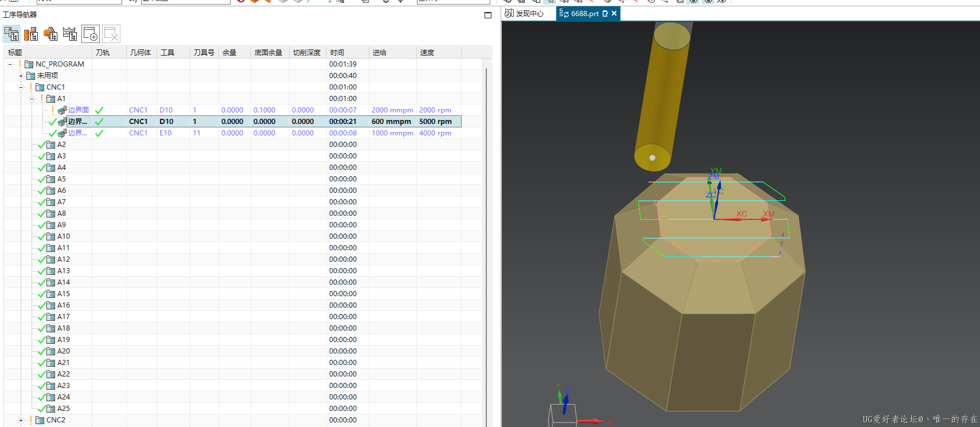Click the 刀具号 column header

click(x=205, y=53)
